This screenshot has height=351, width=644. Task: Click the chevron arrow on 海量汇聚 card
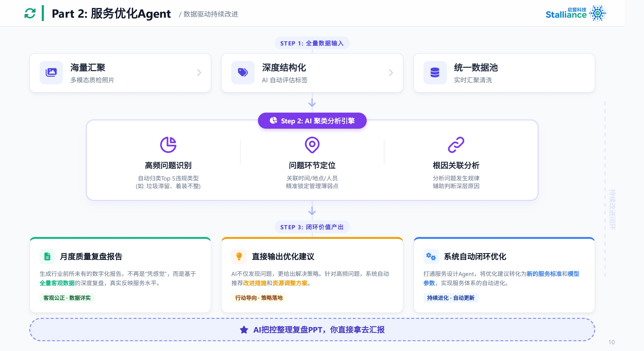pyautogui.click(x=199, y=72)
